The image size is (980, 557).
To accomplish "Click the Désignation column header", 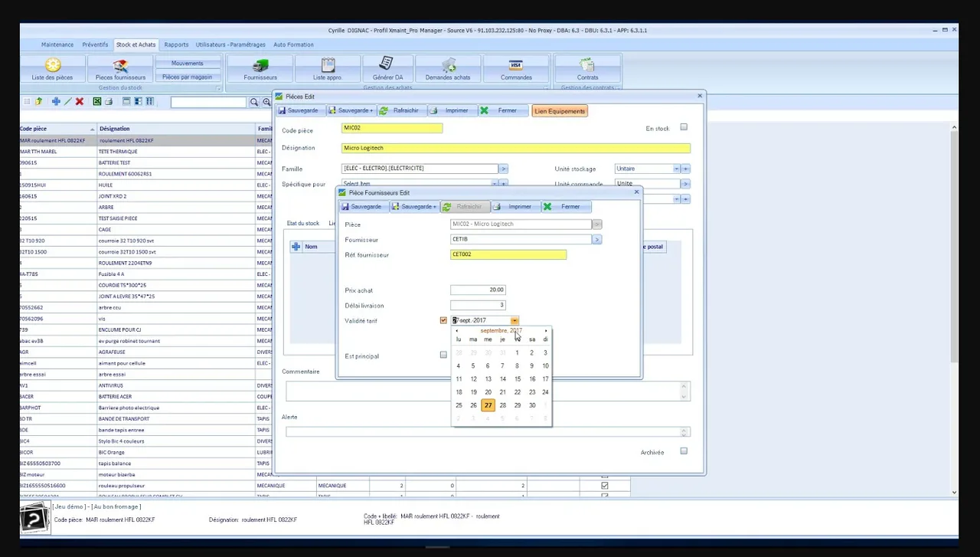I will pyautogui.click(x=176, y=129).
